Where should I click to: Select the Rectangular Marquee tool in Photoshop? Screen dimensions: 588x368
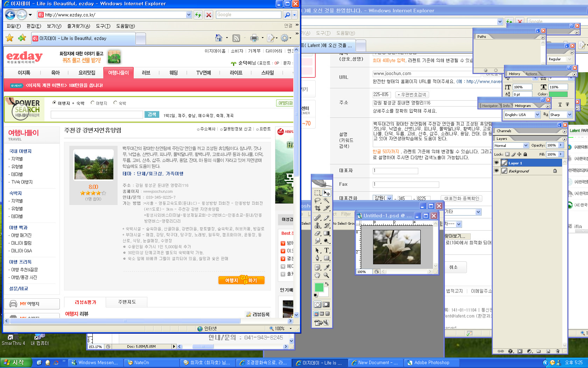tap(317, 193)
